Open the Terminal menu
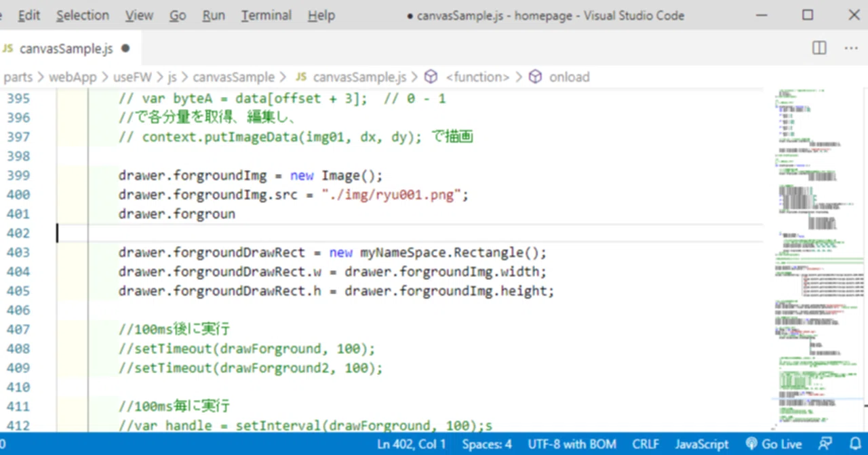Screen dimensions: 868x455 (267, 15)
